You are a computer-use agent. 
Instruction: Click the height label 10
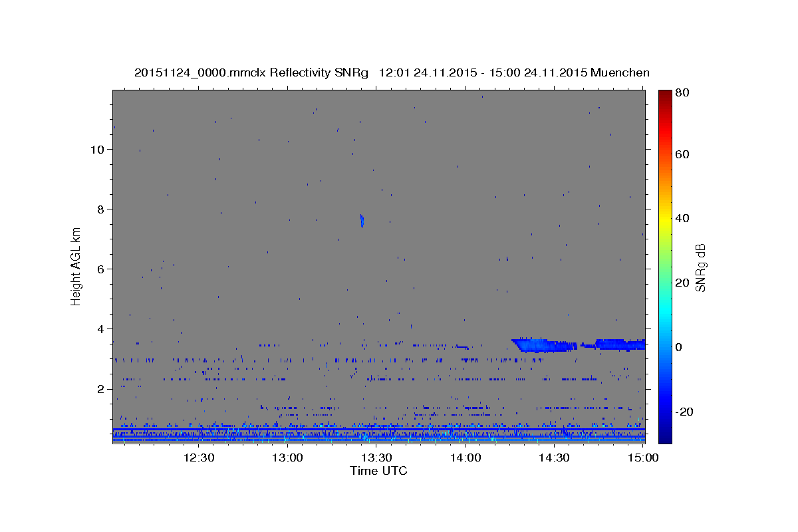(96, 149)
